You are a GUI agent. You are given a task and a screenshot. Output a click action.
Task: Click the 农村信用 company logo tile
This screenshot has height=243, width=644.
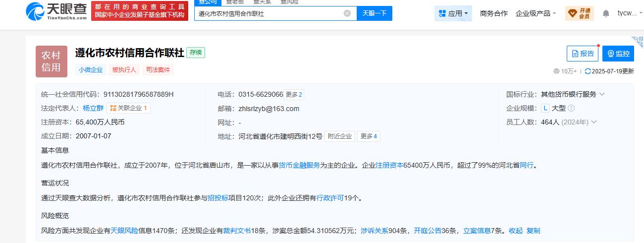coord(52,61)
